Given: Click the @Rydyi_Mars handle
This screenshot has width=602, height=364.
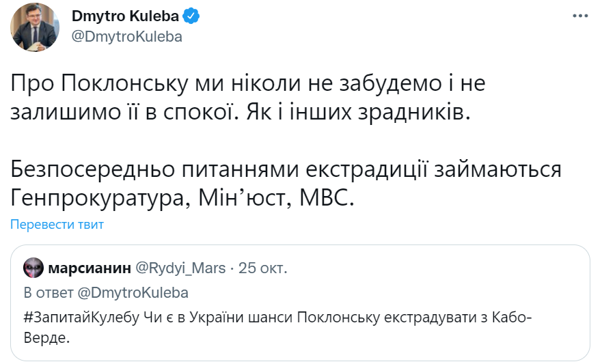Looking at the screenshot, I should (x=181, y=268).
